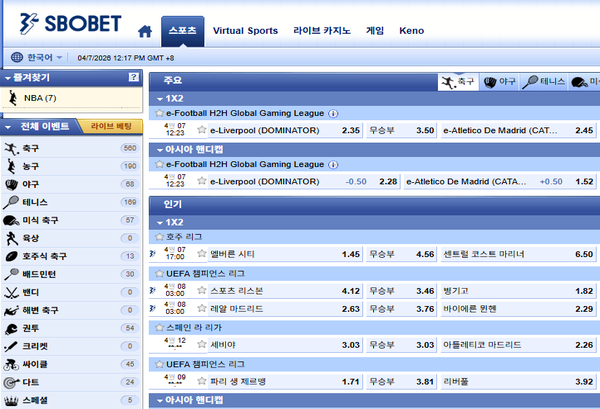Select 농구 basketball in sports list
The height and width of the screenshot is (409, 600).
[31, 166]
